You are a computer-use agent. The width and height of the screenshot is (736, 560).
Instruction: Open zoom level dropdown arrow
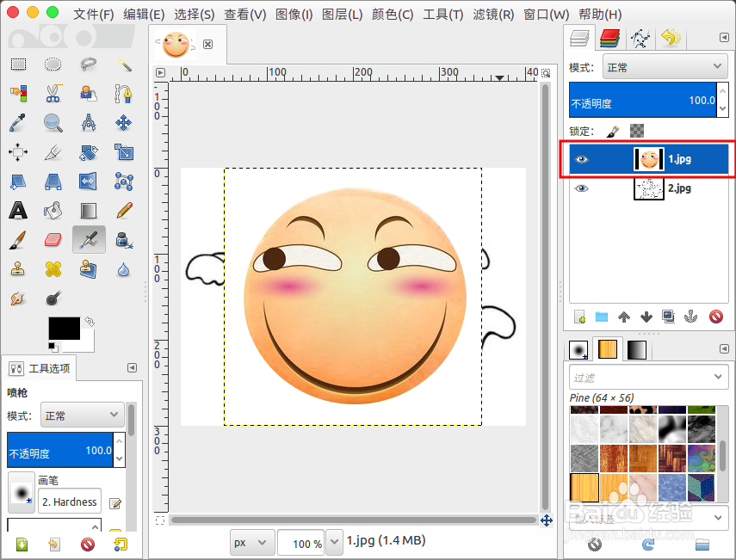coord(334,543)
